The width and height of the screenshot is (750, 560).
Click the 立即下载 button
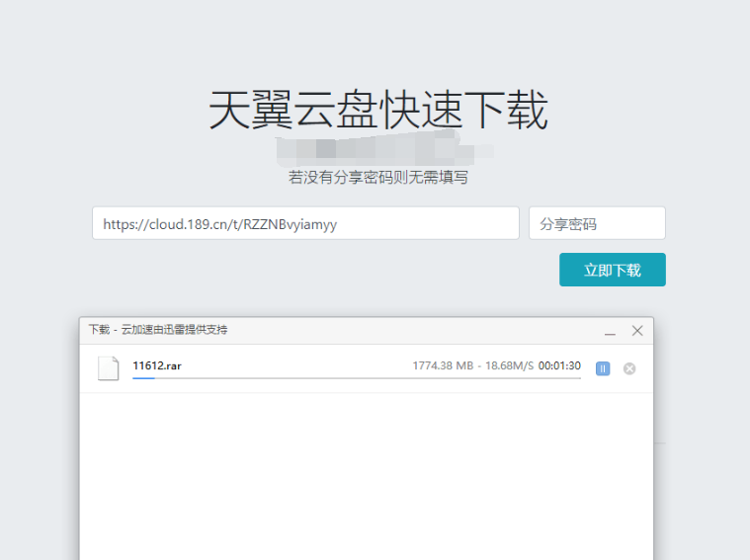point(612,270)
